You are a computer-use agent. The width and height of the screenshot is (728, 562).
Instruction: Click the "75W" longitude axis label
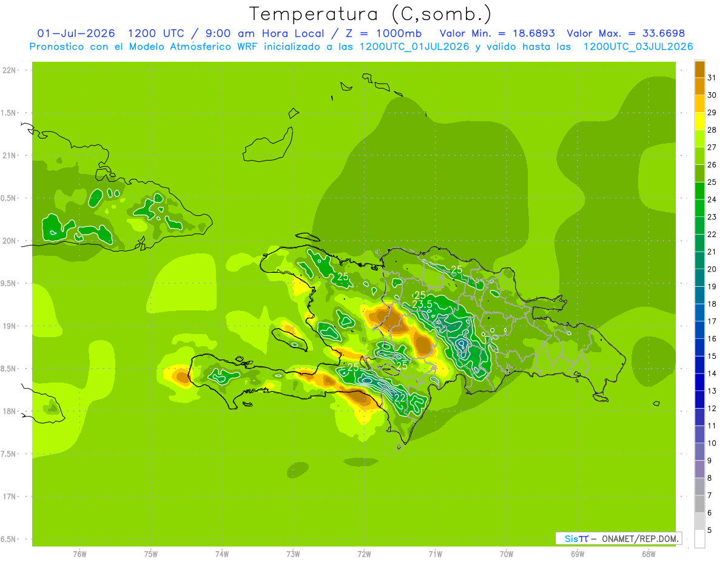click(150, 554)
